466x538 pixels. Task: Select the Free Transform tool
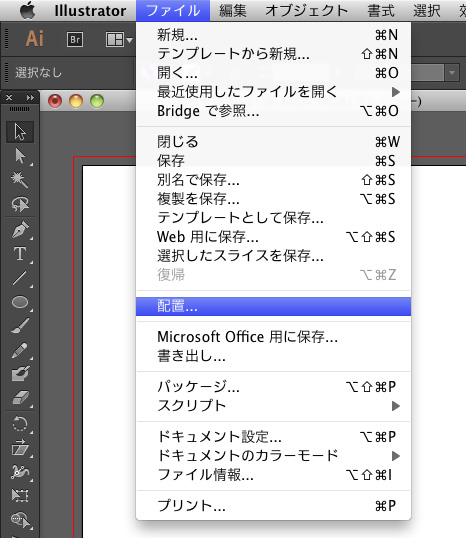point(20,495)
